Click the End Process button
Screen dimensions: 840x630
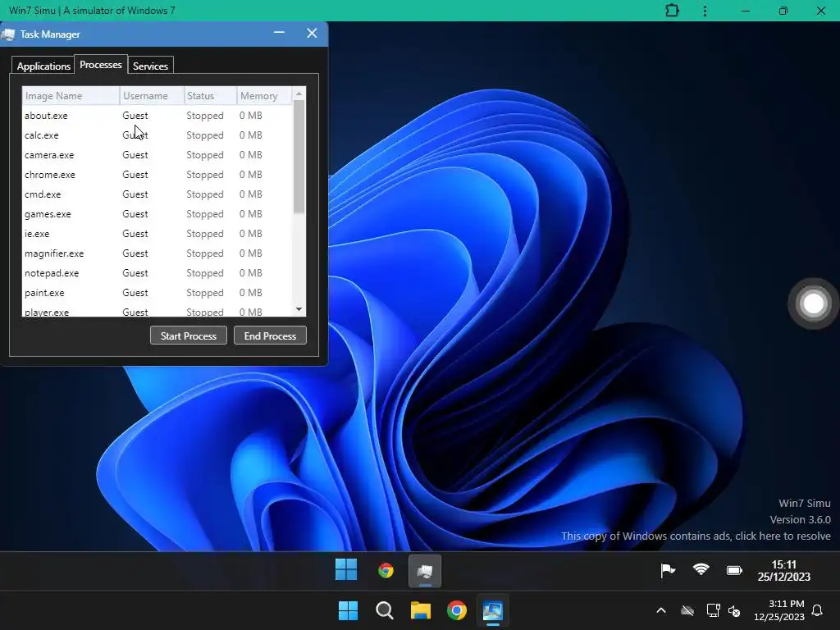pyautogui.click(x=270, y=336)
